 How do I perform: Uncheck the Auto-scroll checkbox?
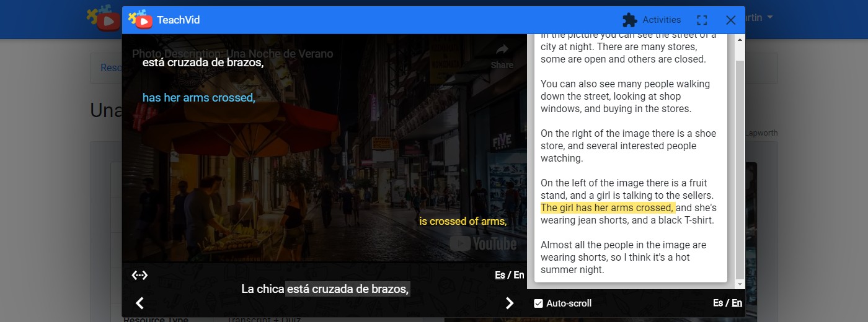538,303
